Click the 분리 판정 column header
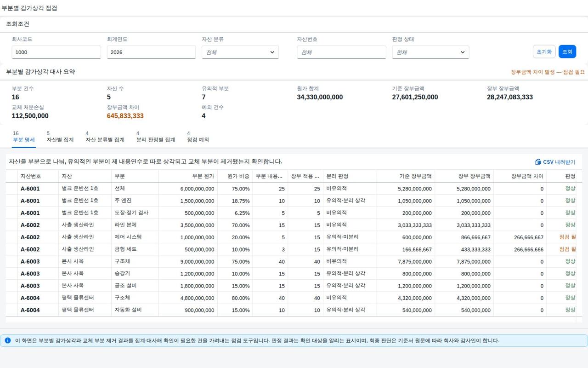The width and height of the screenshot is (588, 368). click(350, 176)
